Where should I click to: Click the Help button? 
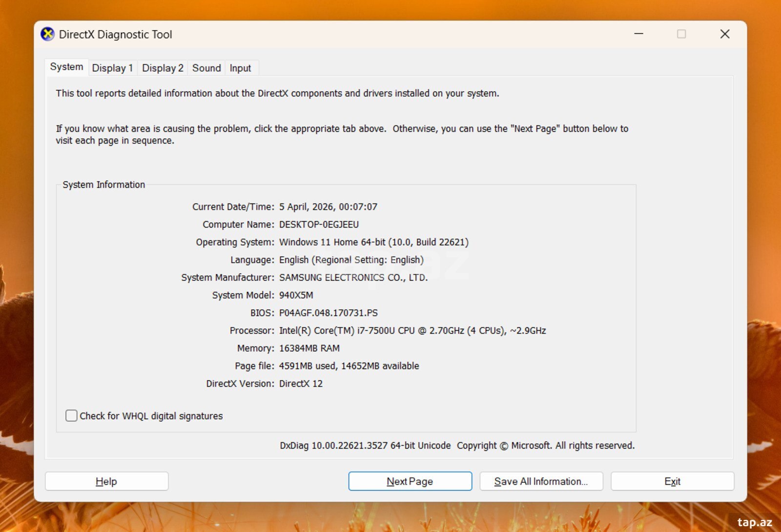coord(106,481)
